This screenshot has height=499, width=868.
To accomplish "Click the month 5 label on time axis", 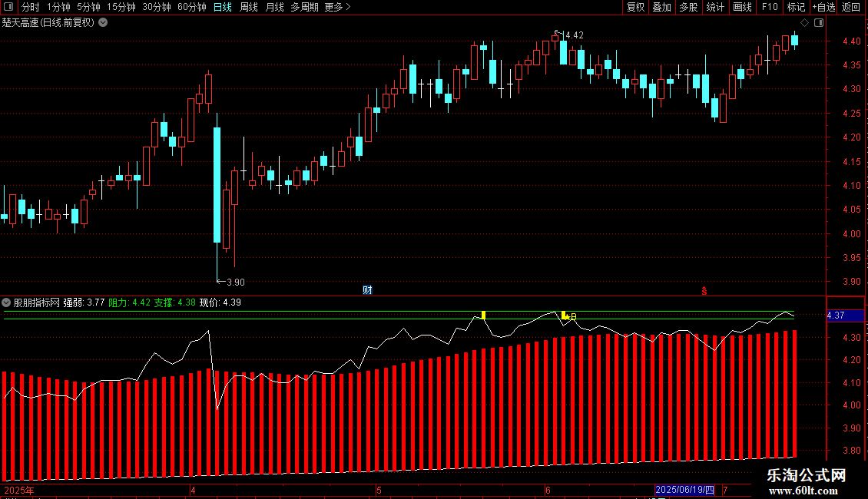I will click(x=379, y=490).
